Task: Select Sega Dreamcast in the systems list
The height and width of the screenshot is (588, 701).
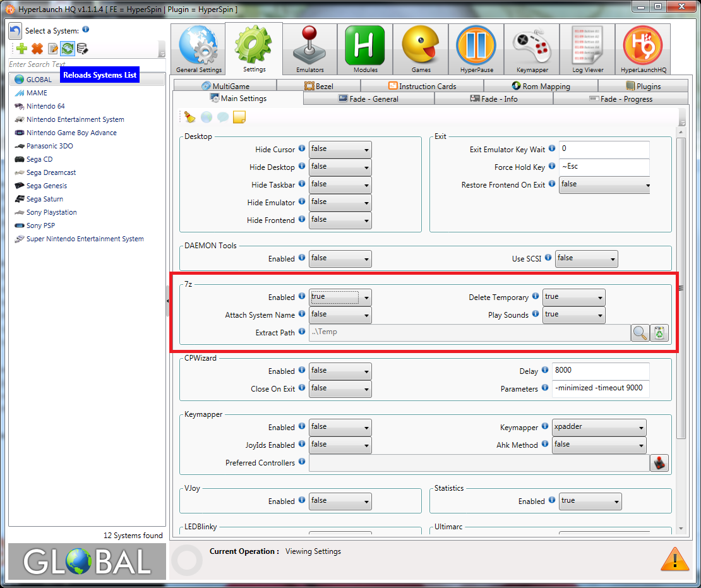Action: pyautogui.click(x=51, y=172)
